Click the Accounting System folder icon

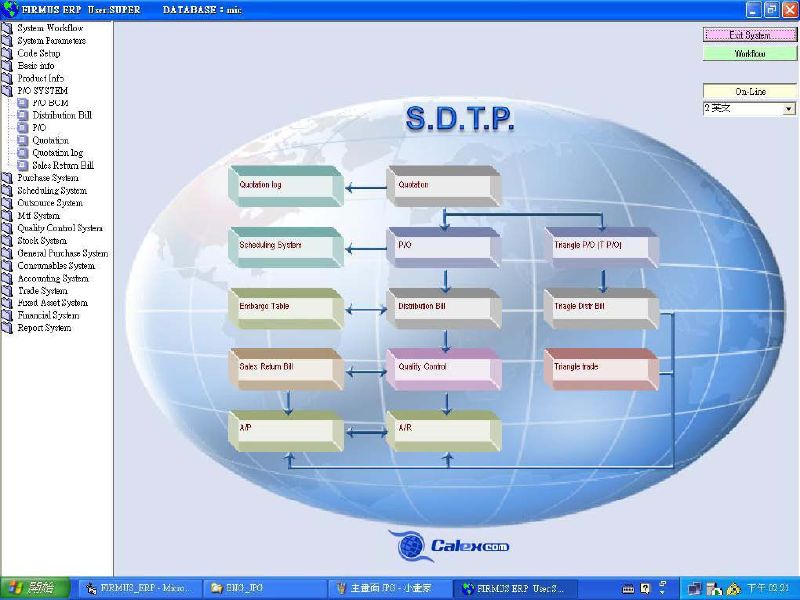[x=7, y=279]
